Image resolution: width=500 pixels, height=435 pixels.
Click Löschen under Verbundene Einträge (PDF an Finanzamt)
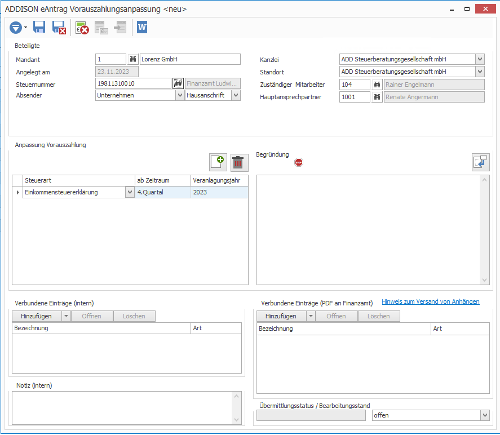[378, 316]
